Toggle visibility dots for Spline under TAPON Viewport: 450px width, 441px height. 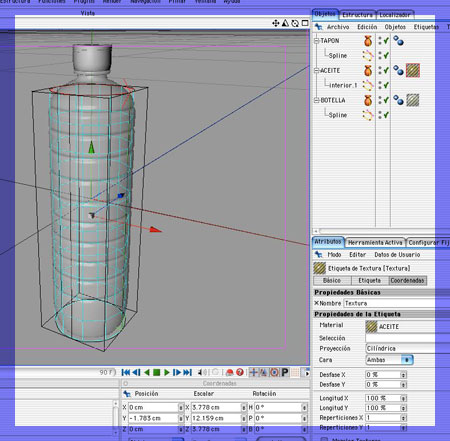pos(380,56)
